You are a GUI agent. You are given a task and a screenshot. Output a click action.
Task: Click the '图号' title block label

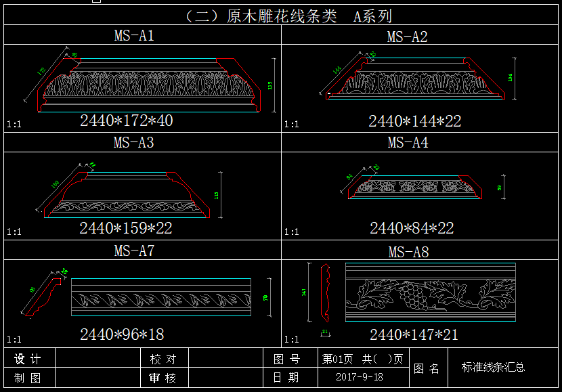click(286, 359)
